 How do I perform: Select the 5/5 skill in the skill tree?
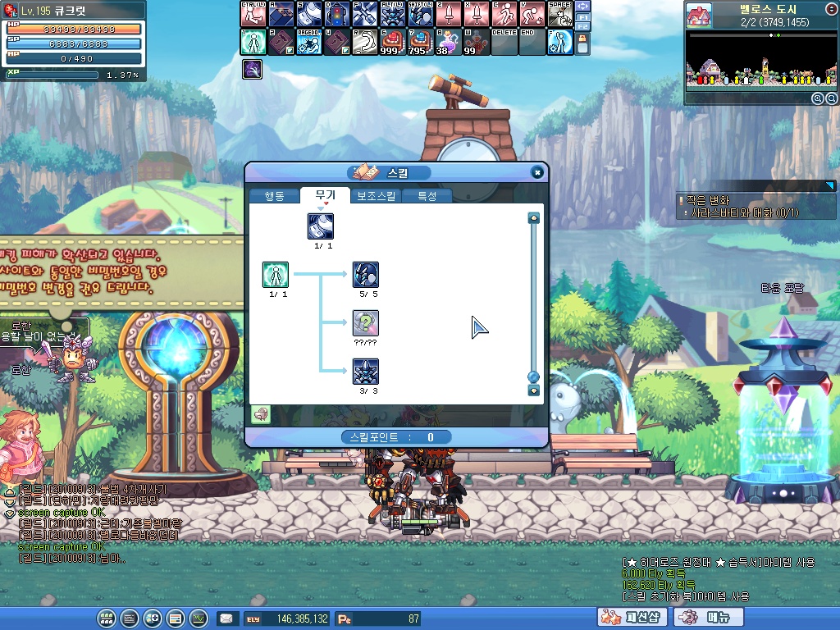coord(366,274)
